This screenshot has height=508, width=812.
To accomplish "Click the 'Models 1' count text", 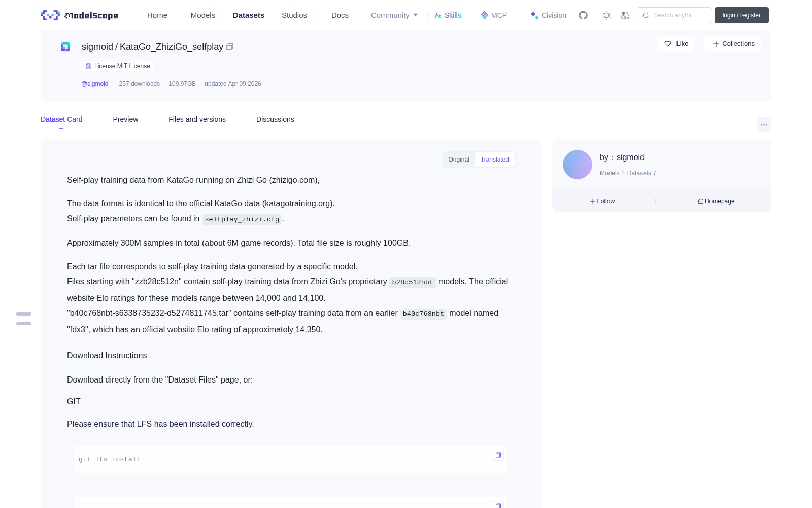I will pyautogui.click(x=612, y=173).
